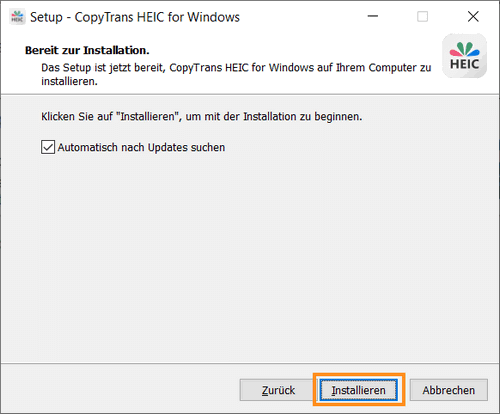This screenshot has height=414, width=500.
Task: Close the setup window
Action: click(x=473, y=16)
